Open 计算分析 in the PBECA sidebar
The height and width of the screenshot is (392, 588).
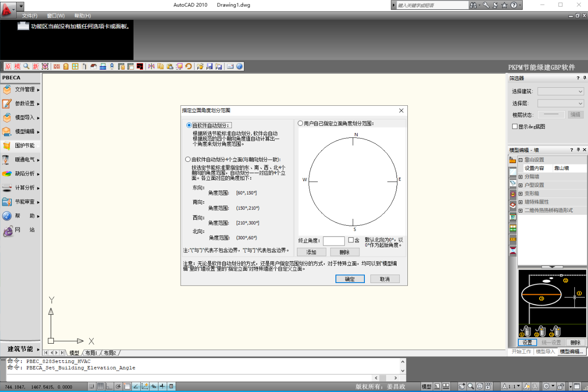point(21,188)
